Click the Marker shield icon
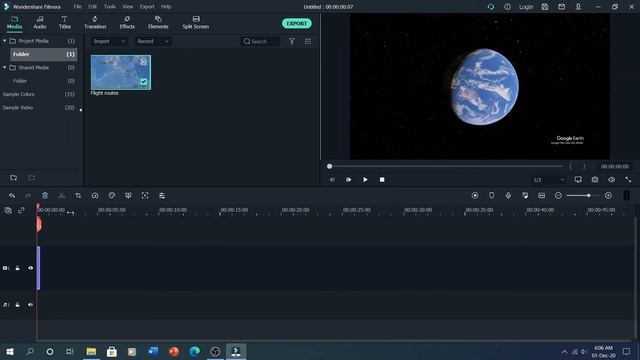This screenshot has height=360, width=640. pyautogui.click(x=491, y=196)
